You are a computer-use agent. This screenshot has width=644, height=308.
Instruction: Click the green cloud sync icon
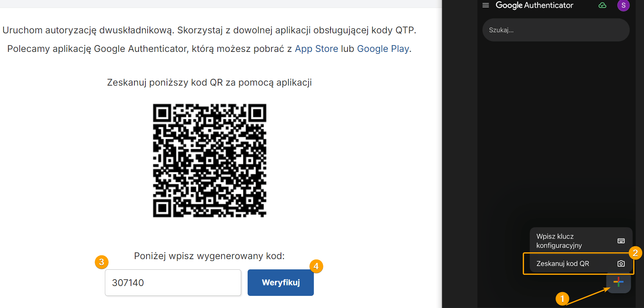pyautogui.click(x=602, y=5)
